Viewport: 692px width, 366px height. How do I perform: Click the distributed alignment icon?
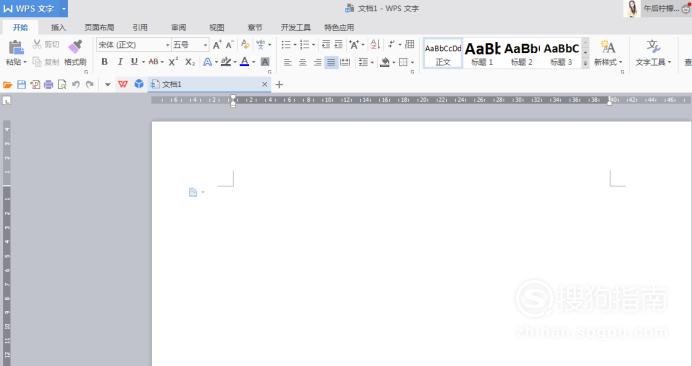click(x=346, y=62)
